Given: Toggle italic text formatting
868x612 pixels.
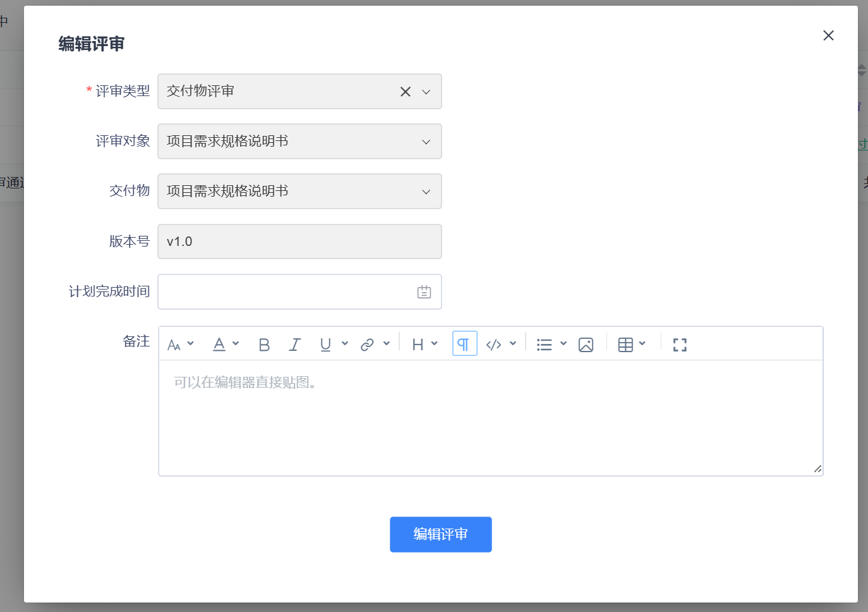Looking at the screenshot, I should pyautogui.click(x=294, y=345).
